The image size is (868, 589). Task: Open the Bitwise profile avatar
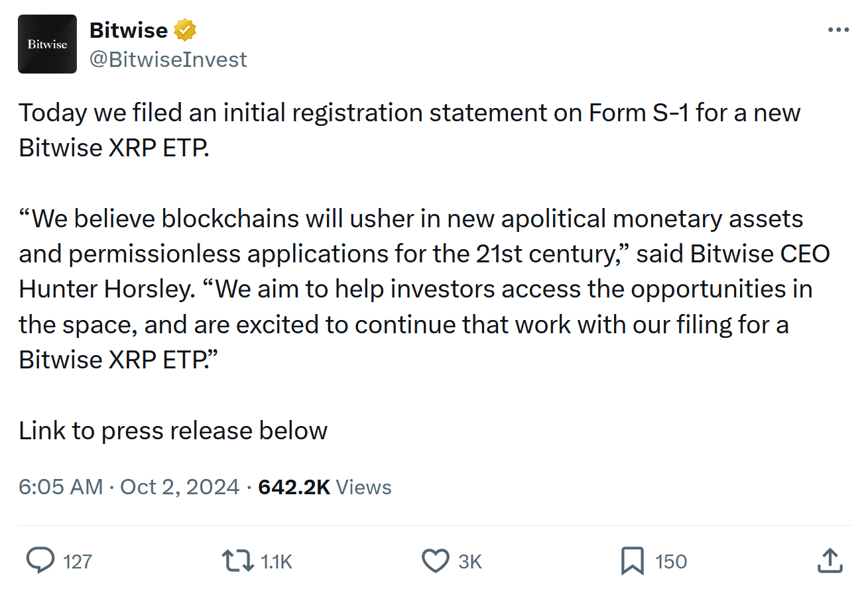tap(47, 44)
